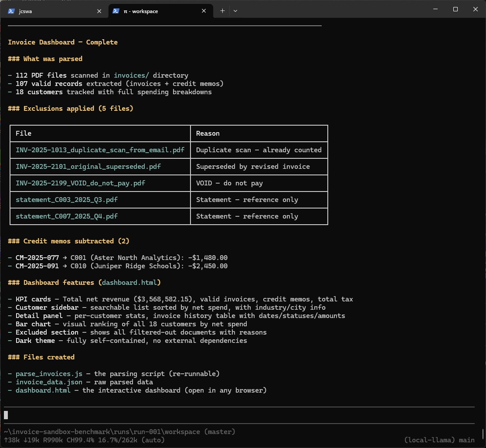Viewport: 486px width, 448px height.
Task: Maximize the terminal window
Action: 455,9
